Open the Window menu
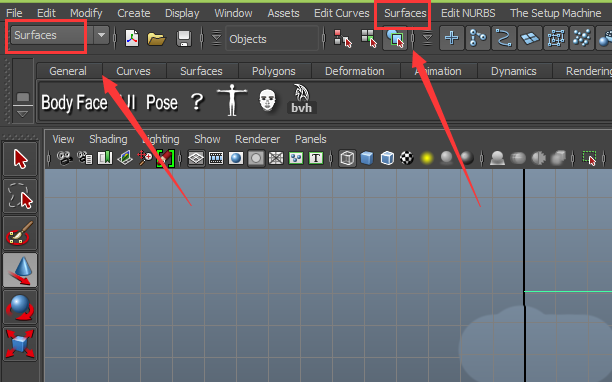 point(233,13)
